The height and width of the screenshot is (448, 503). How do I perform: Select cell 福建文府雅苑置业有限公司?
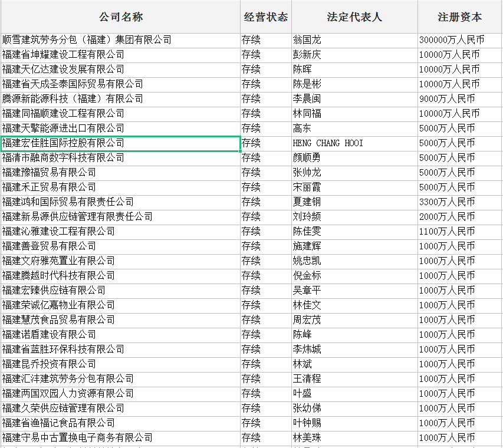[x=121, y=261]
